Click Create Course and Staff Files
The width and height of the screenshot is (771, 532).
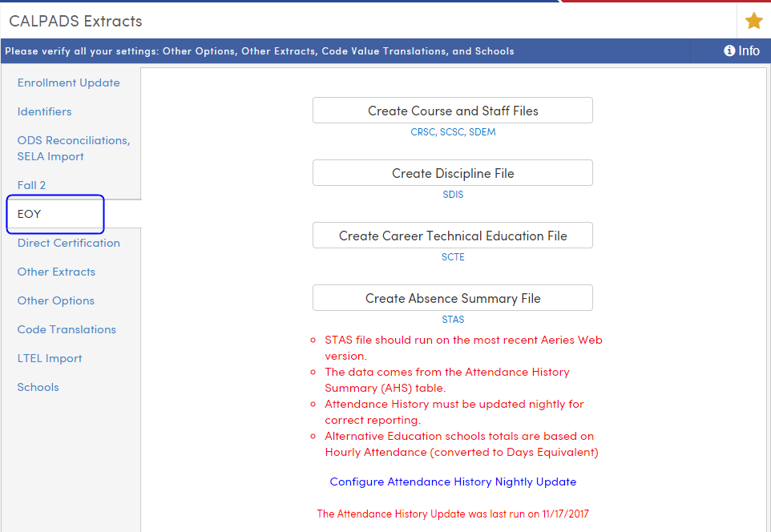(x=452, y=110)
